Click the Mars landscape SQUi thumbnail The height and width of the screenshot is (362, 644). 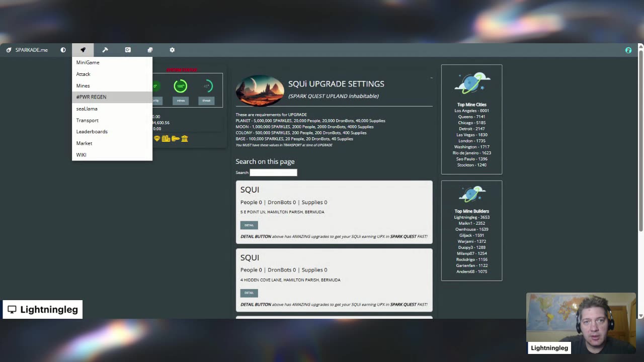(x=260, y=90)
